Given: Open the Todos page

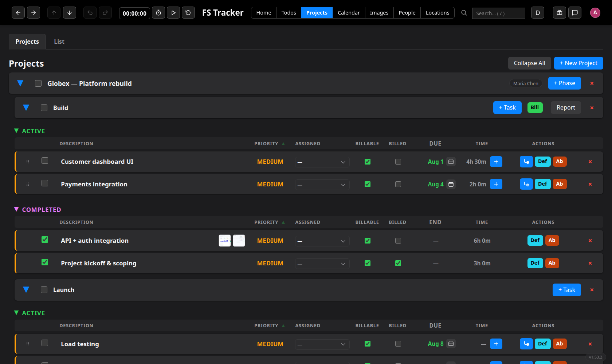Looking at the screenshot, I should (289, 13).
